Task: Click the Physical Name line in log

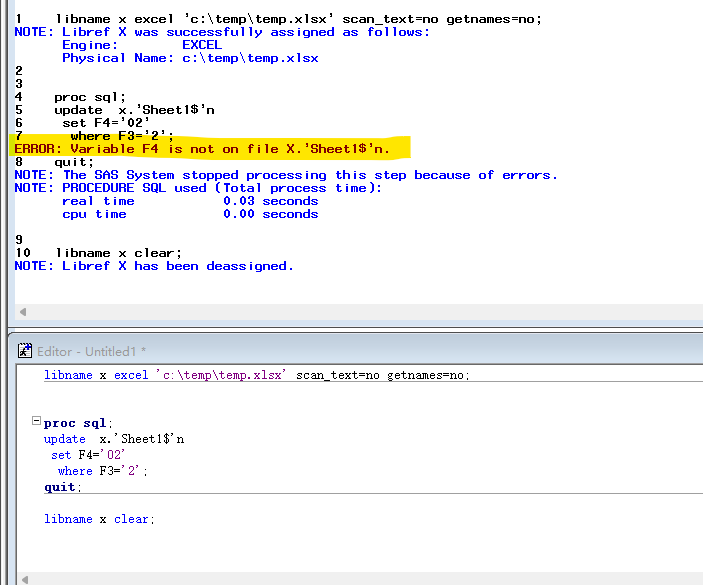Action: tap(190, 58)
